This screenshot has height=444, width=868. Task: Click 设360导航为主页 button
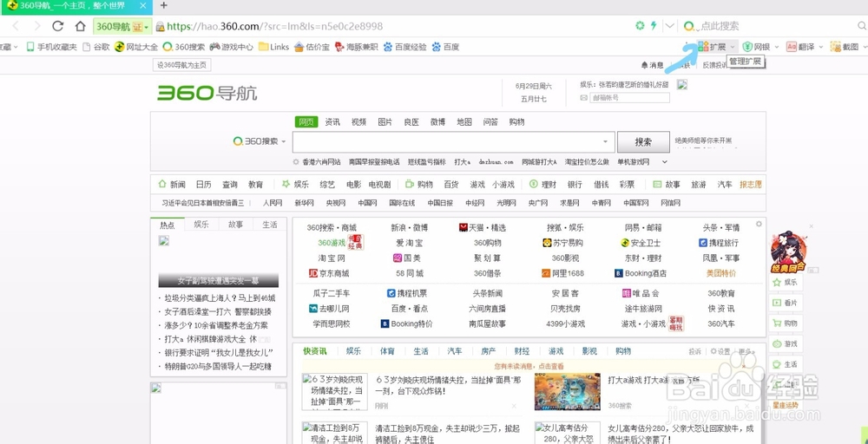[x=181, y=65]
